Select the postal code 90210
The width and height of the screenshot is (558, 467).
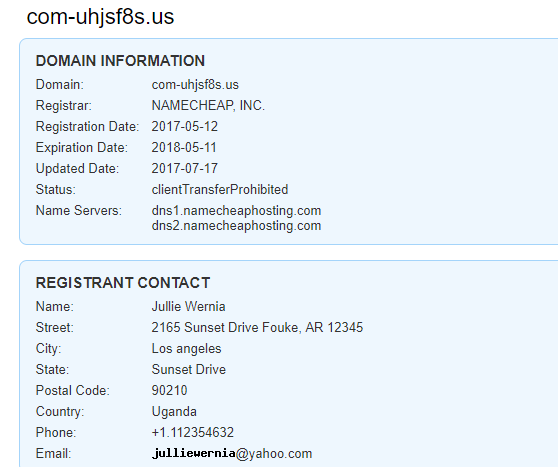point(169,390)
